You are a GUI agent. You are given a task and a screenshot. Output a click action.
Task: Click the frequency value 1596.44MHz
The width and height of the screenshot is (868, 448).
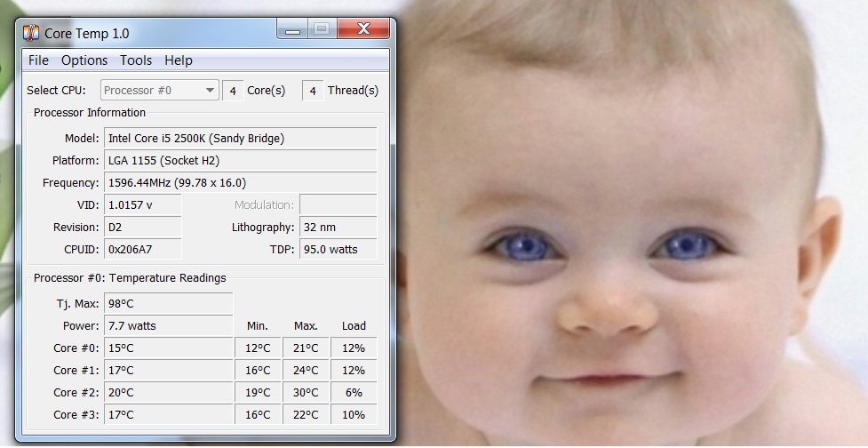coord(240,183)
